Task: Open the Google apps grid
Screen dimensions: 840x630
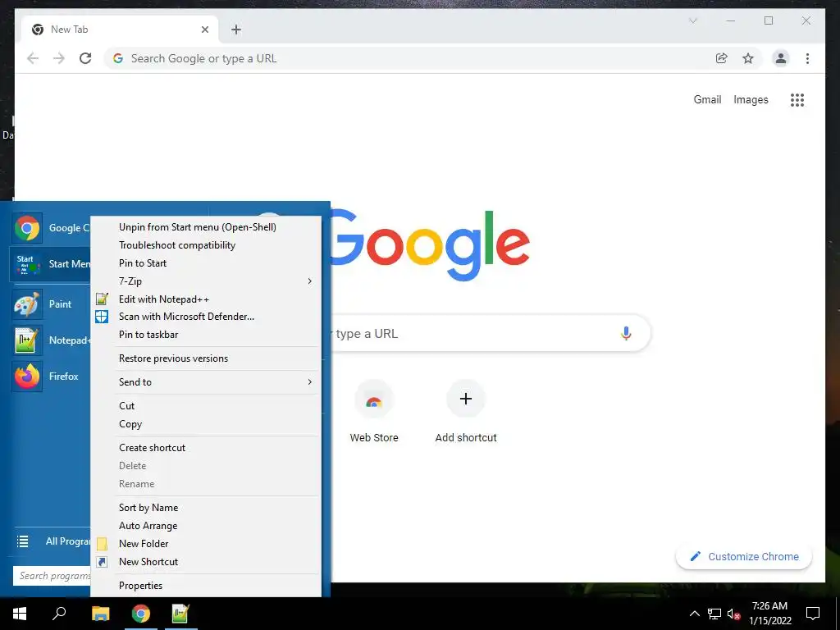Action: click(797, 99)
